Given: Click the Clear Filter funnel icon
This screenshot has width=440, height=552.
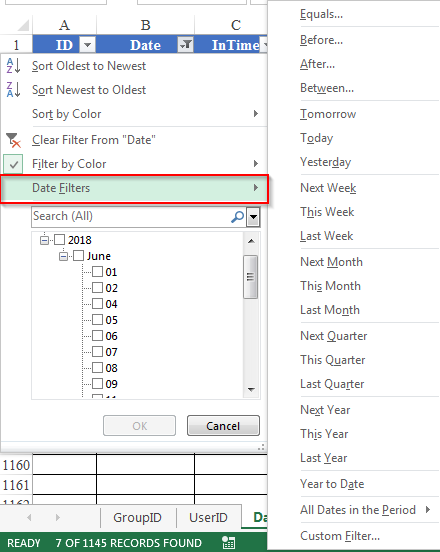Looking at the screenshot, I should [x=14, y=140].
